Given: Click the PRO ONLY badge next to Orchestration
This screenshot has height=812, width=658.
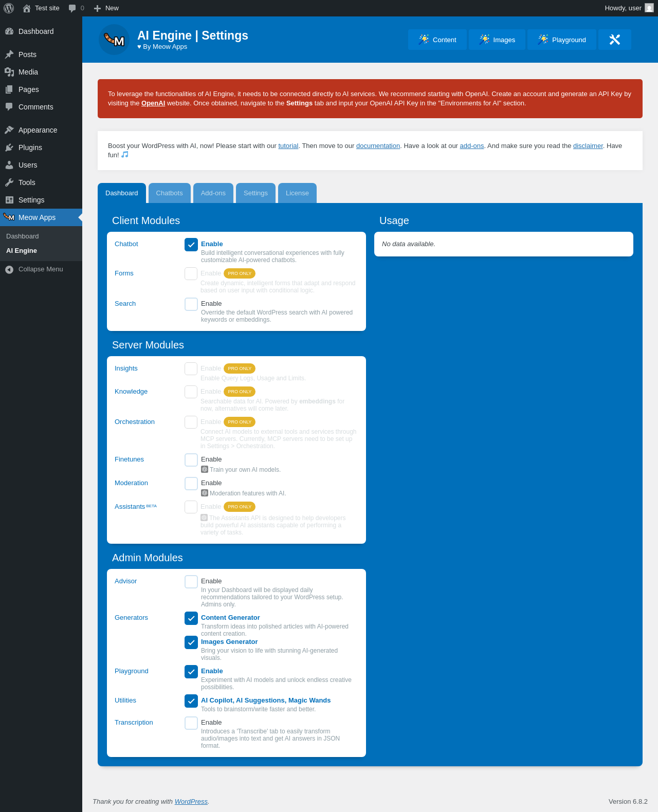Looking at the screenshot, I should [240, 422].
